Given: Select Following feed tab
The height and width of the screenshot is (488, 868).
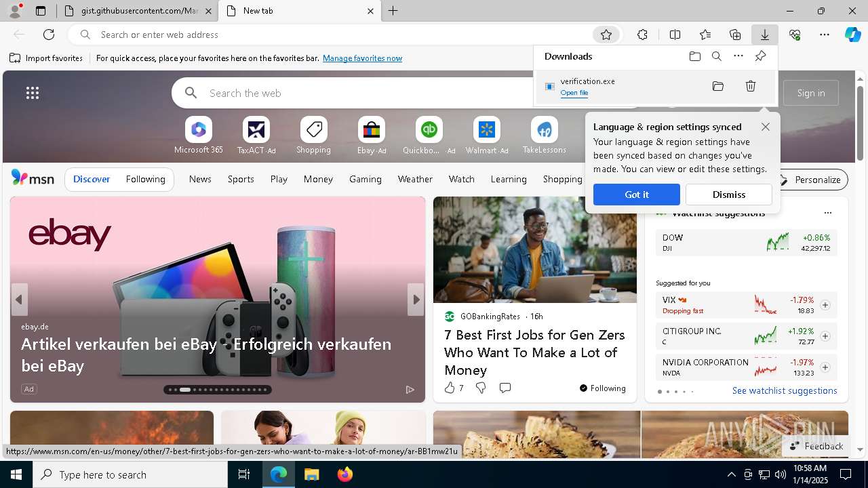Looking at the screenshot, I should (145, 179).
